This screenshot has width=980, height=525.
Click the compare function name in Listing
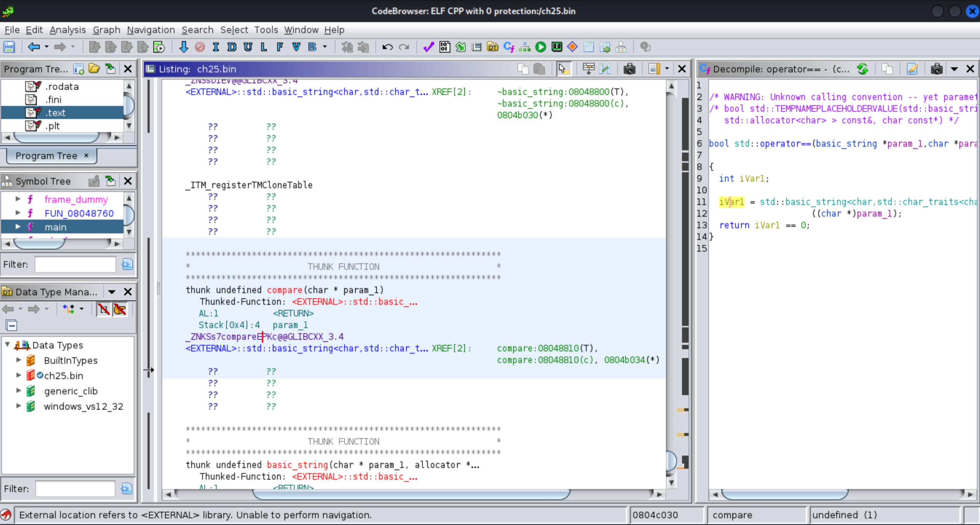(284, 290)
